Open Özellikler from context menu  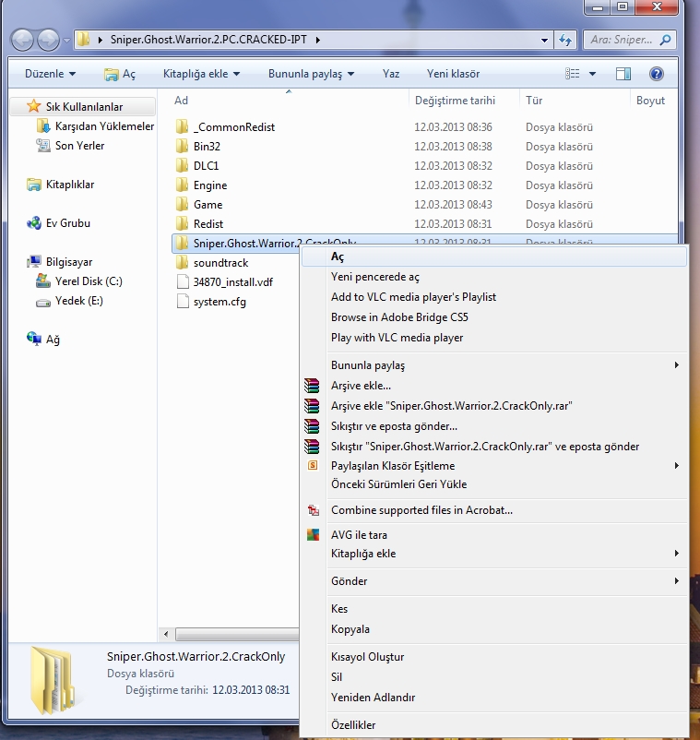[493, 725]
